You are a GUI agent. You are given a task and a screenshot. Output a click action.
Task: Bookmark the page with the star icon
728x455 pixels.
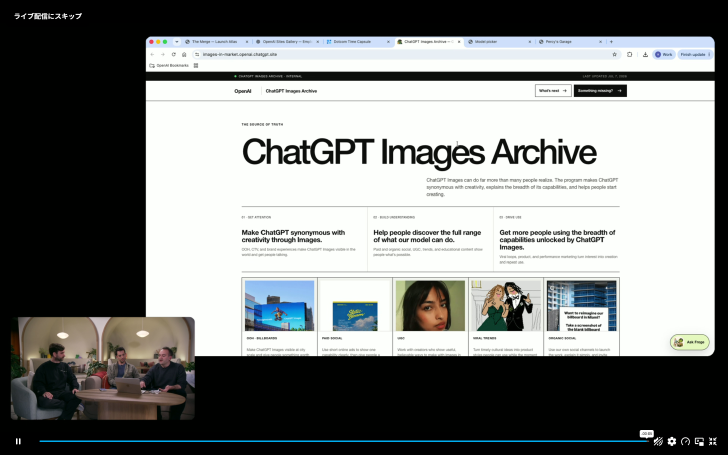(x=614, y=54)
